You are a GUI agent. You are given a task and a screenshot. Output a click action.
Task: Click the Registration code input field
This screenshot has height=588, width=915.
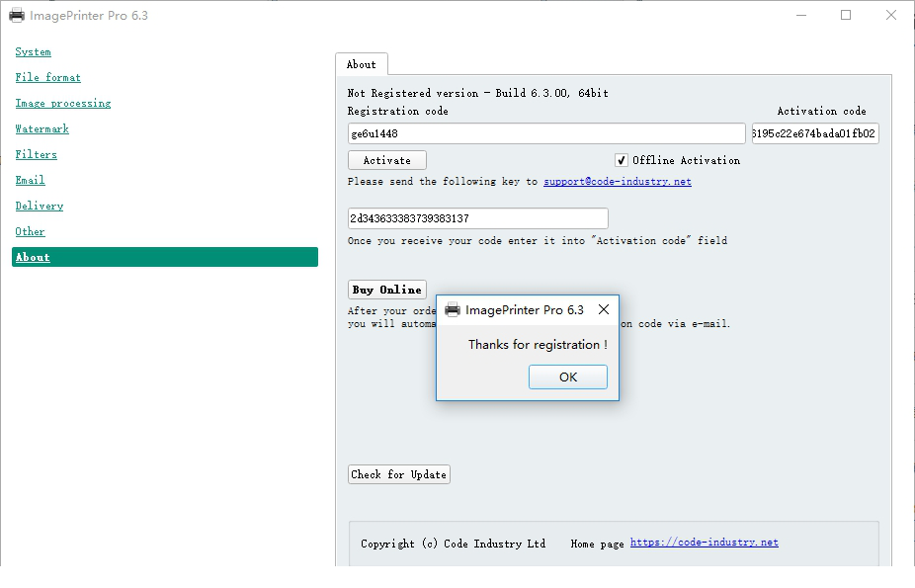click(x=546, y=133)
